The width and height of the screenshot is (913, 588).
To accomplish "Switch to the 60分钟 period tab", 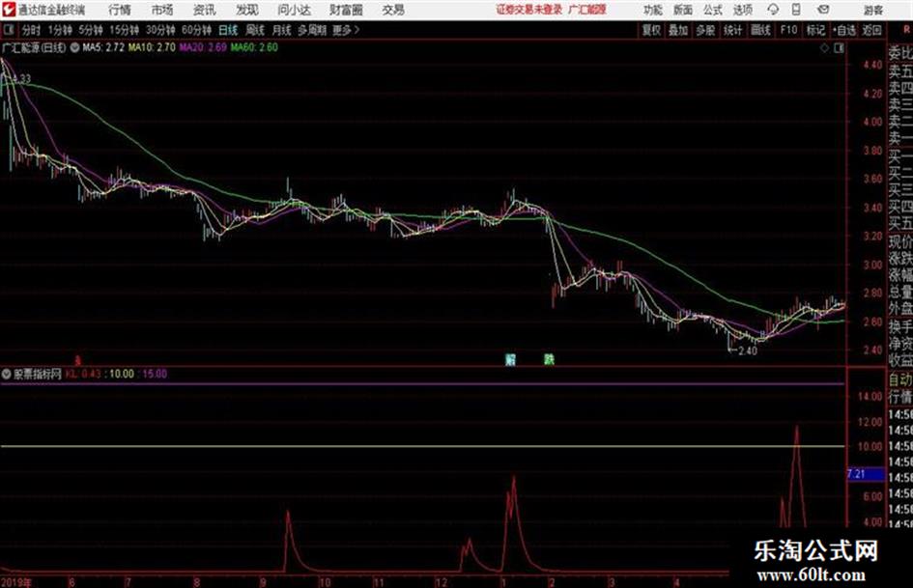I will tap(196, 30).
